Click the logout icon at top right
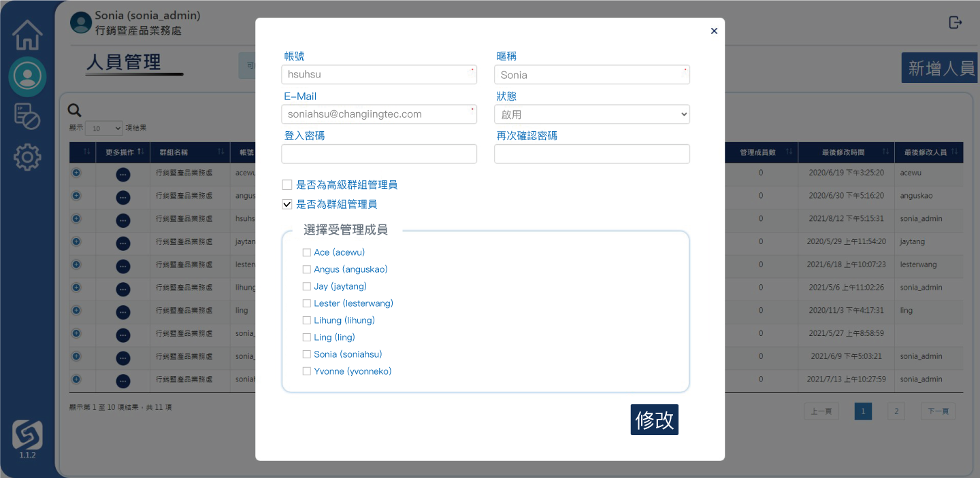 [x=955, y=22]
